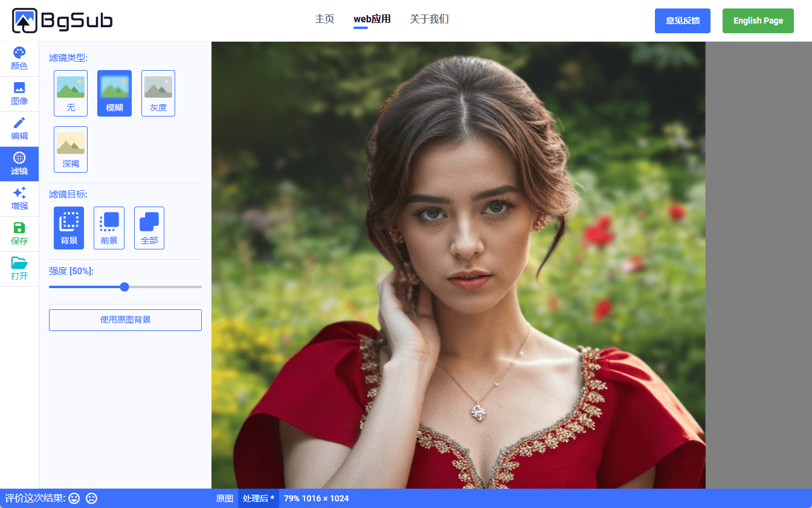Screen dimensions: 812x508
Task: Open the 图像 image panel in sidebar
Action: (19, 94)
